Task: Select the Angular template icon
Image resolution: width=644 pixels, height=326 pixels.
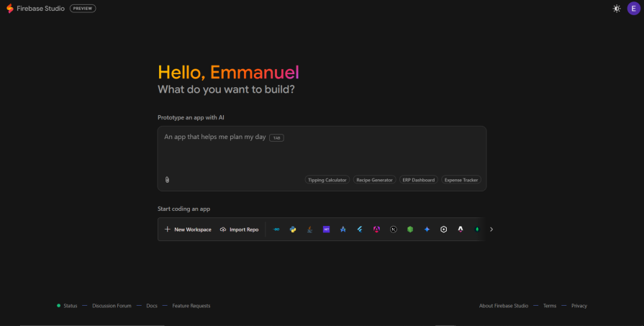Action: (x=376, y=230)
